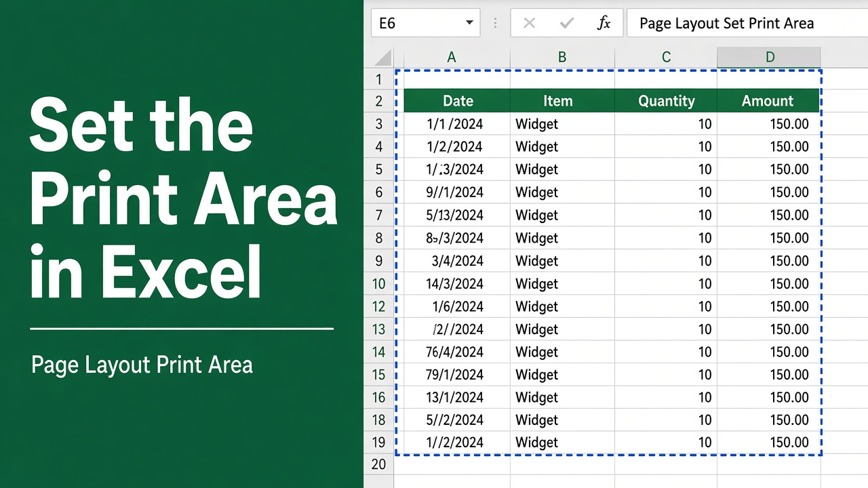Image resolution: width=868 pixels, height=488 pixels.
Task: Select row 14 header
Action: [378, 352]
